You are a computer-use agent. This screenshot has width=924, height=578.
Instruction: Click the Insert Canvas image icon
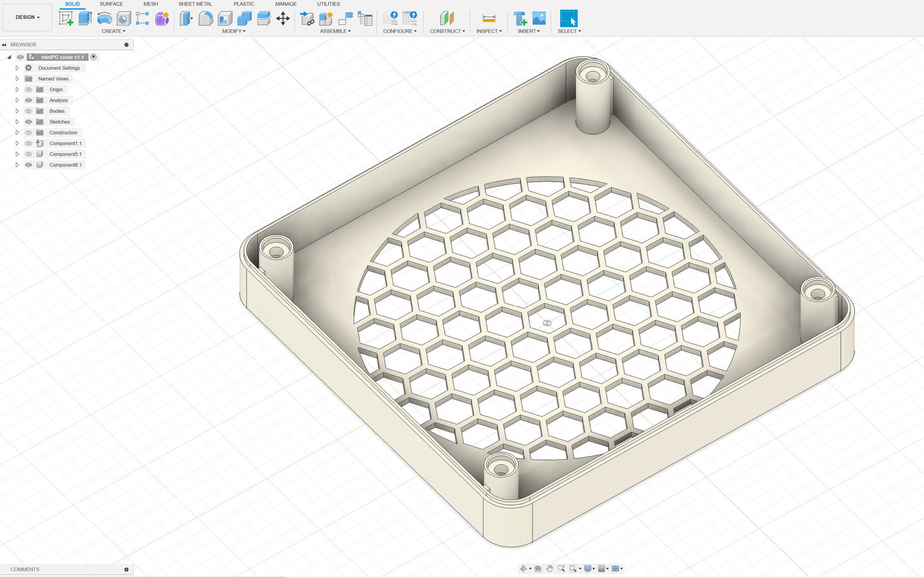pos(539,19)
